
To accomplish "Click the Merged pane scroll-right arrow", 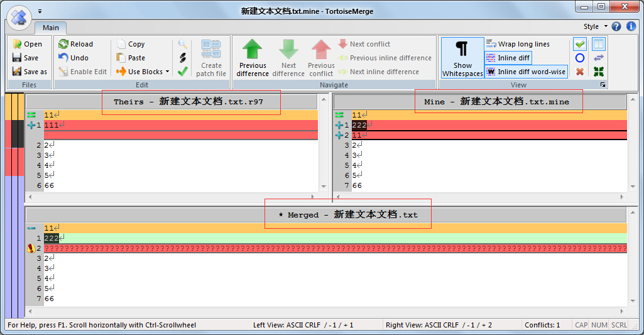I will click(x=622, y=312).
